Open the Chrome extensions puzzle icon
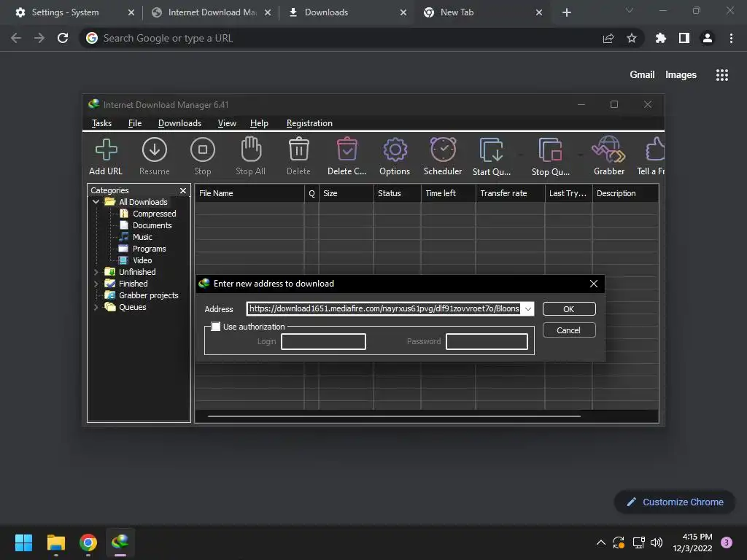The width and height of the screenshot is (747, 560). 661,38
